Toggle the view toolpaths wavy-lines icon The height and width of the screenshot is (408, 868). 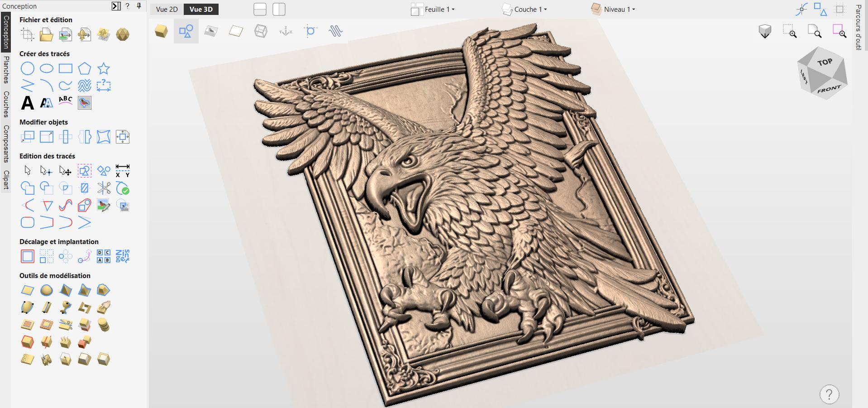click(335, 31)
